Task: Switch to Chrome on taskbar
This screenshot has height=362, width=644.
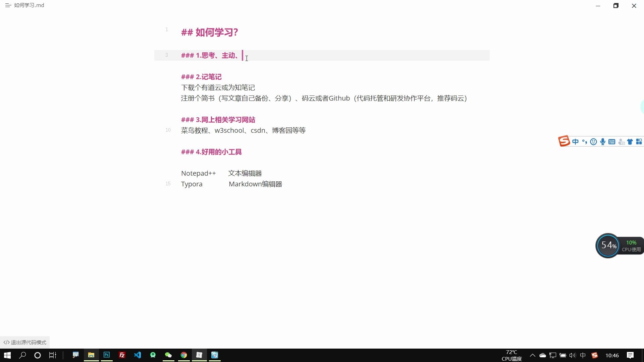Action: pos(184,355)
